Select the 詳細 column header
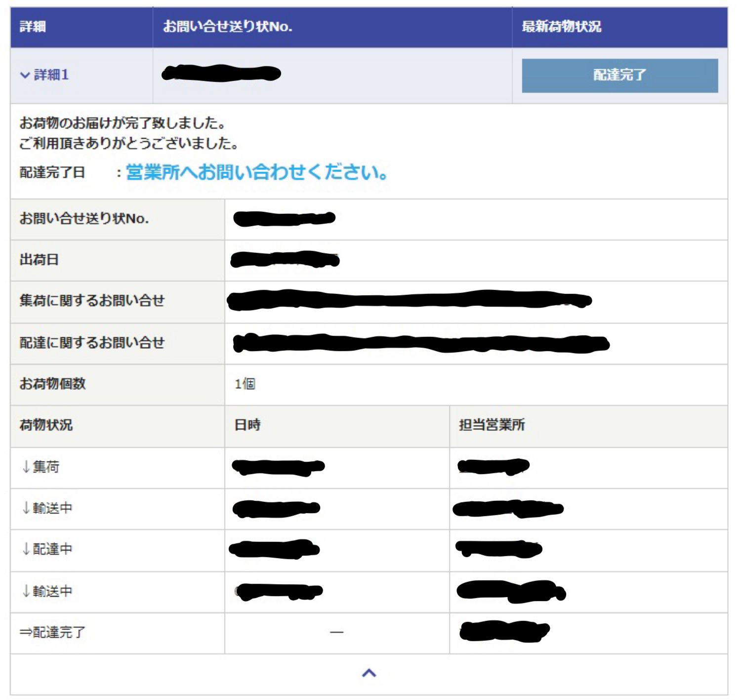The image size is (741, 700). 33,27
